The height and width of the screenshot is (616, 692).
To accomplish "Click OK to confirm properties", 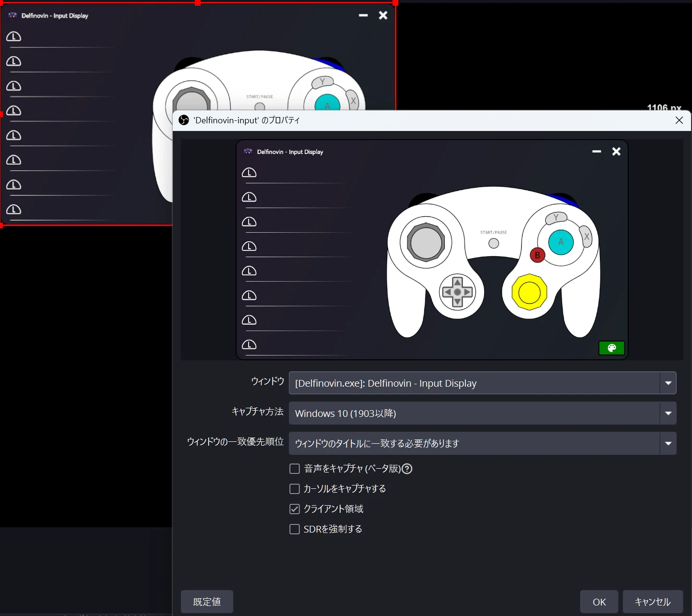I will (x=599, y=602).
